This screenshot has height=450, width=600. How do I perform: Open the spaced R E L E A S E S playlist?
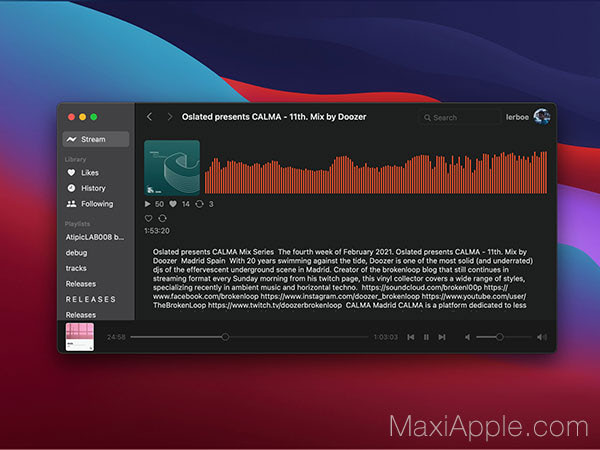tap(91, 299)
